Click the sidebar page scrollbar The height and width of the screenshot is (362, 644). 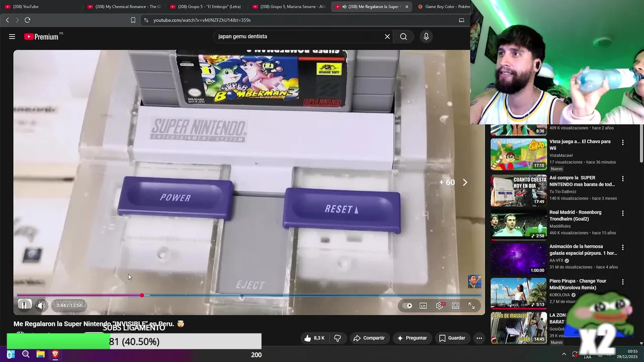[641, 143]
